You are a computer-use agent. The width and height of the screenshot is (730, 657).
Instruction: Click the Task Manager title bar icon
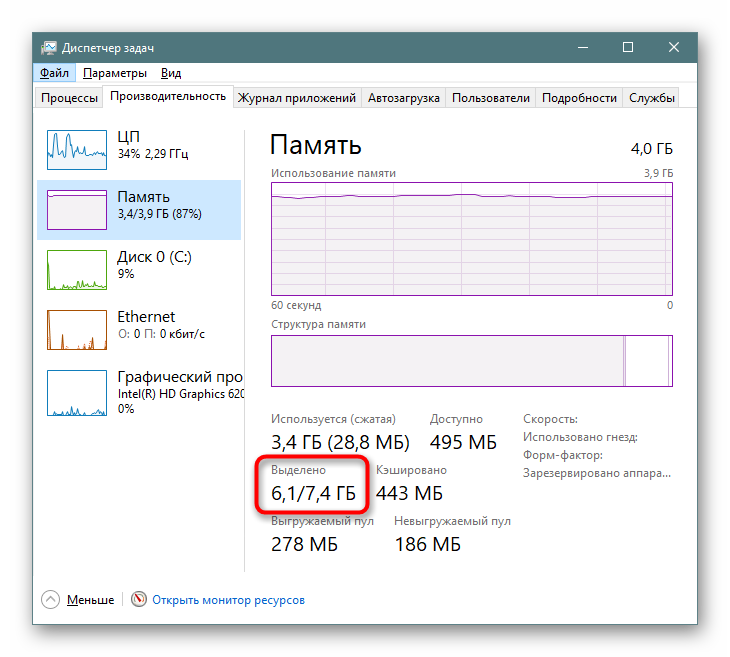(x=48, y=48)
